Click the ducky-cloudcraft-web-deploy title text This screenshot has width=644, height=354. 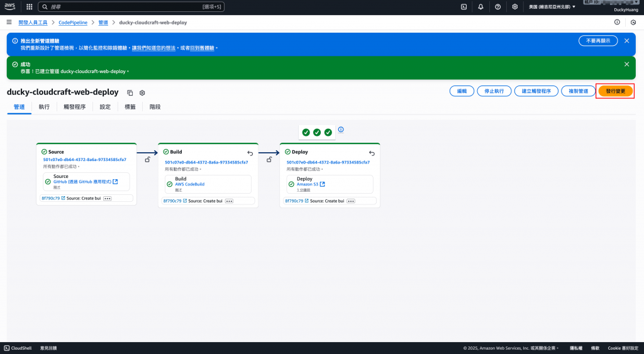pos(62,92)
